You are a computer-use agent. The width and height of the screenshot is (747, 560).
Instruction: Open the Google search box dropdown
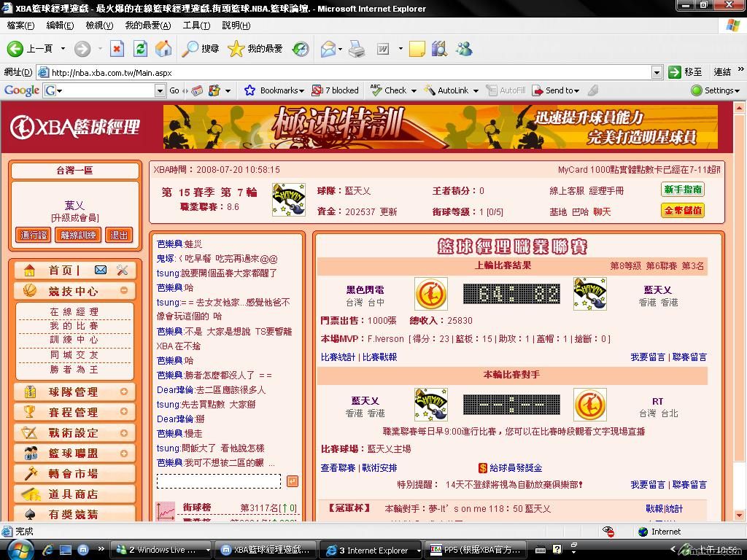click(x=160, y=90)
